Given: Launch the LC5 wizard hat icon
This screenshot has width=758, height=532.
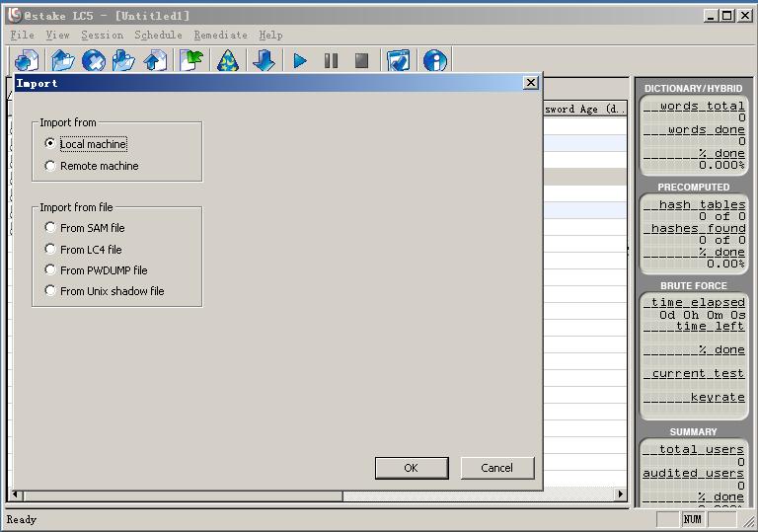Looking at the screenshot, I should coord(228,61).
